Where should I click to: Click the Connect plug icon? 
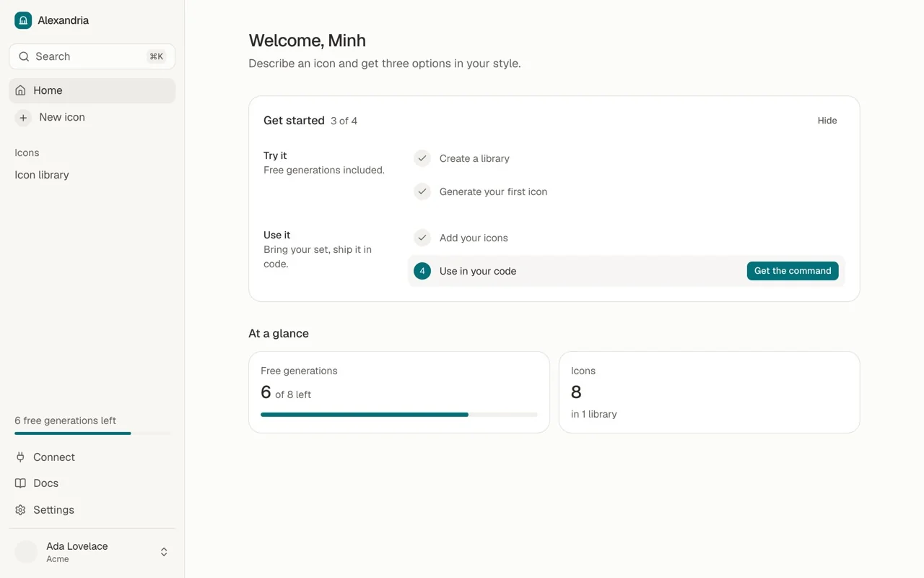point(20,457)
